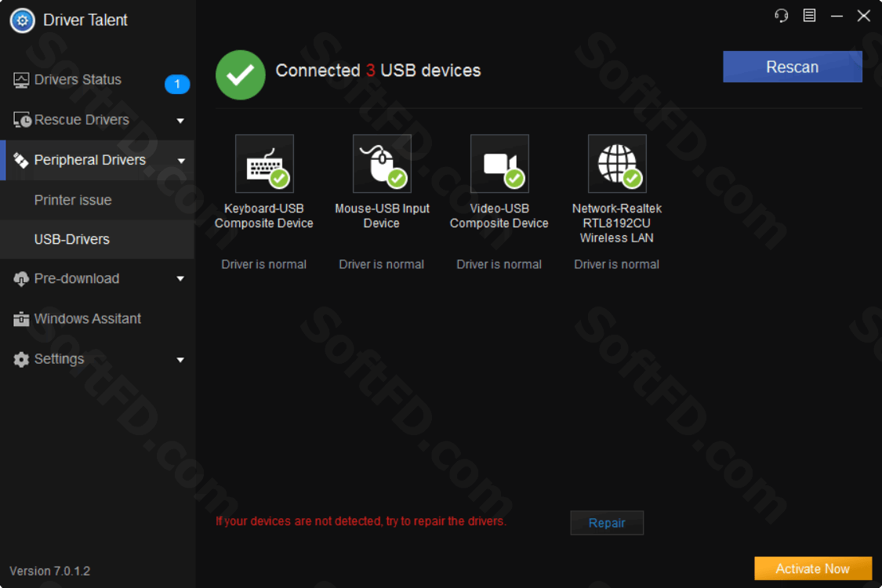The image size is (882, 588).
Task: Click the Driver Talent title text
Action: [x=85, y=20]
